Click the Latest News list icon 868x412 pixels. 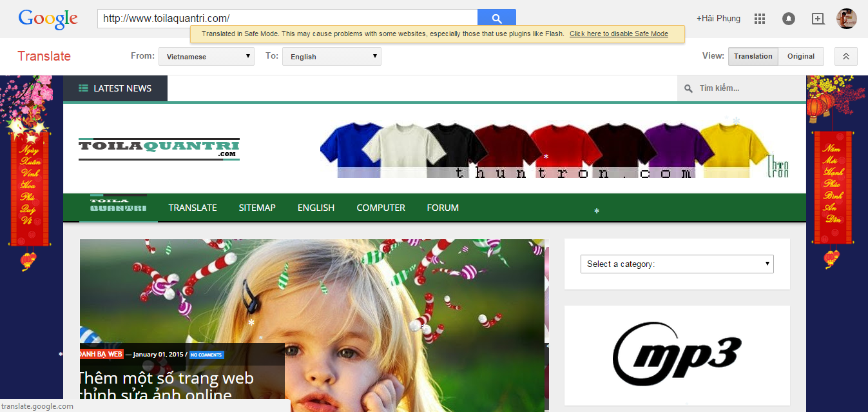(x=83, y=88)
